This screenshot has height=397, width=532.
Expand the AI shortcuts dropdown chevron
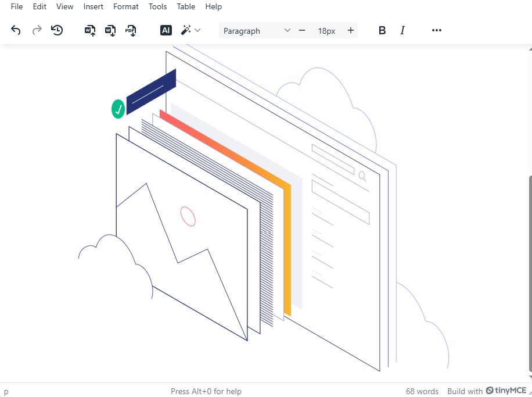(198, 30)
